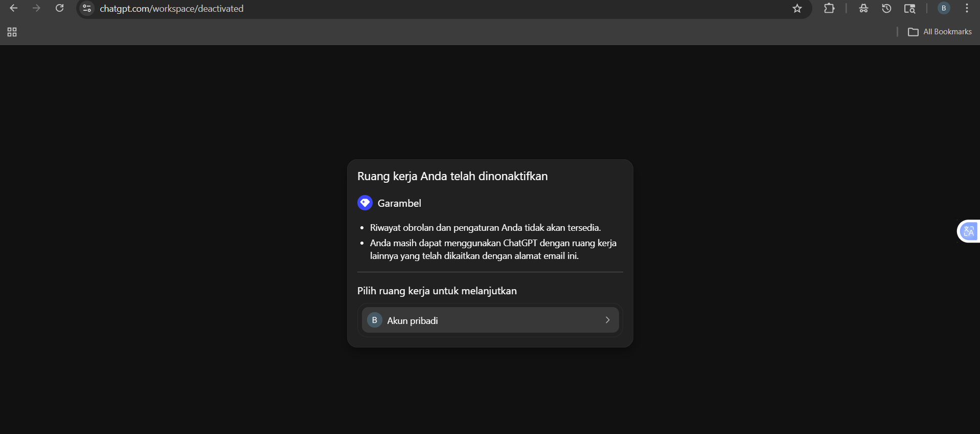Click the bullet starting "Anda masih dapat menggunakan ChatGPT"
Image resolution: width=980 pixels, height=434 pixels.
493,249
